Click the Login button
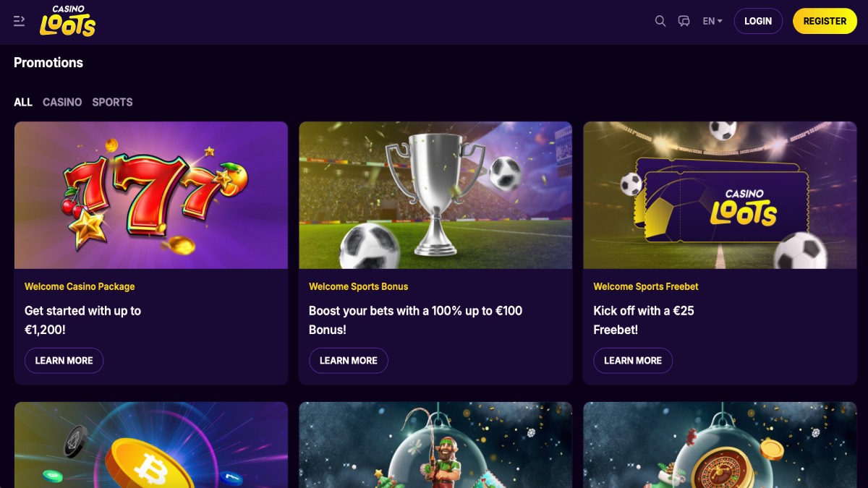 (758, 21)
